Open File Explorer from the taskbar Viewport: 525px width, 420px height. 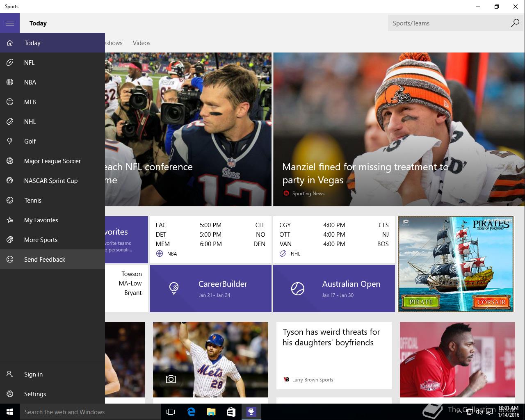211,412
